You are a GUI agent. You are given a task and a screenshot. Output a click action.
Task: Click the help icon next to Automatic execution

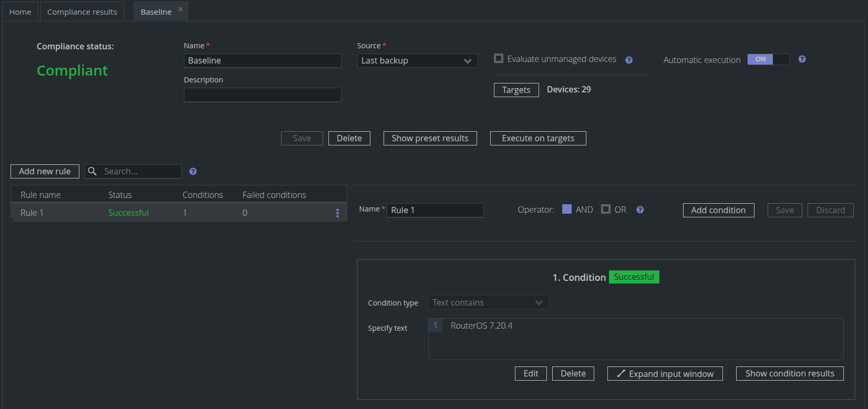click(801, 59)
